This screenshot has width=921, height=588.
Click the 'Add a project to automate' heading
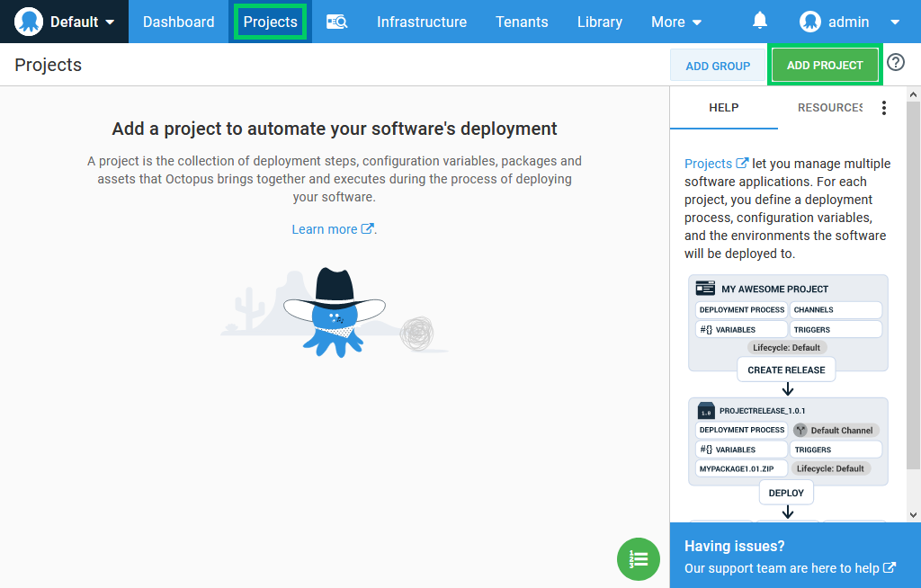click(335, 129)
